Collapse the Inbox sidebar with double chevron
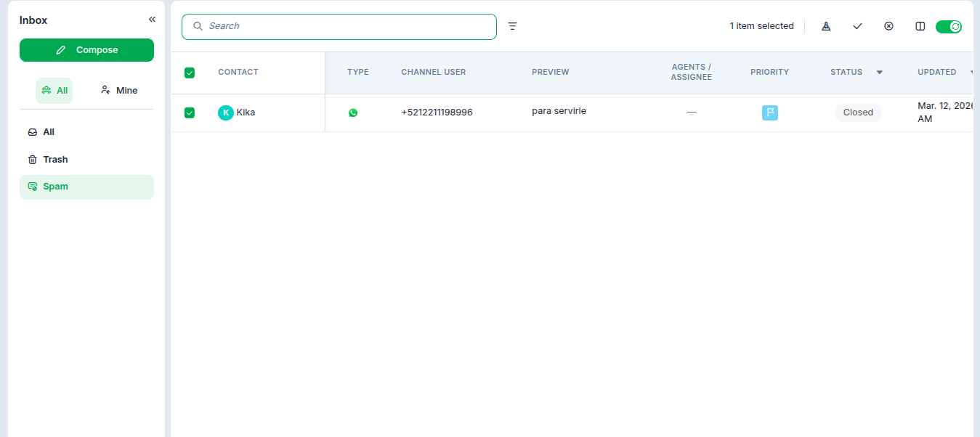This screenshot has height=437, width=980. [x=152, y=20]
